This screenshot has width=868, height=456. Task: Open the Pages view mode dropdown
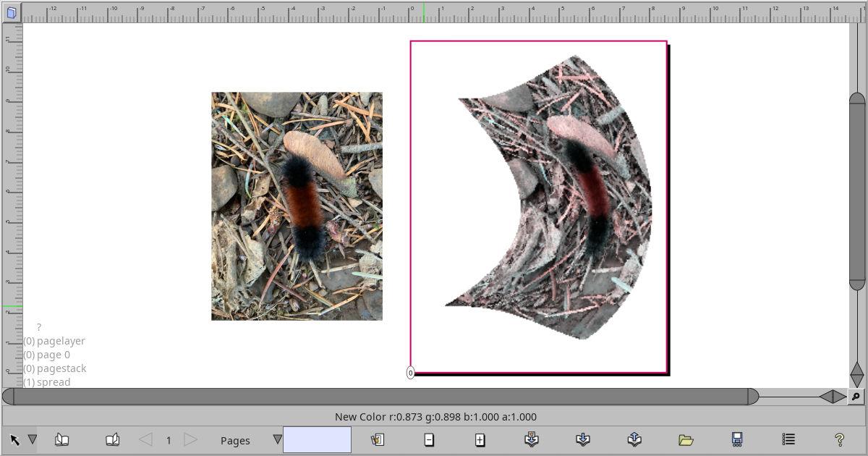click(x=276, y=439)
